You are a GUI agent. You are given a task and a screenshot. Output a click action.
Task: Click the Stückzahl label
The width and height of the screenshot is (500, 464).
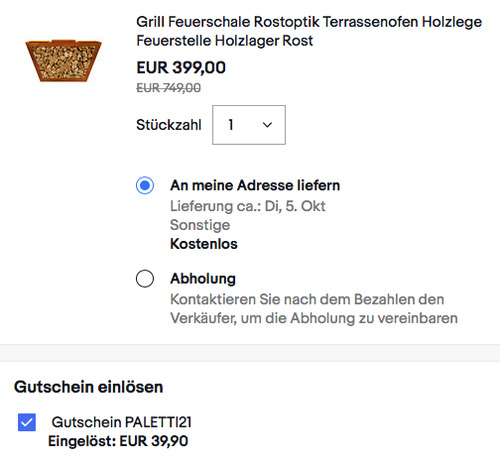tap(169, 125)
